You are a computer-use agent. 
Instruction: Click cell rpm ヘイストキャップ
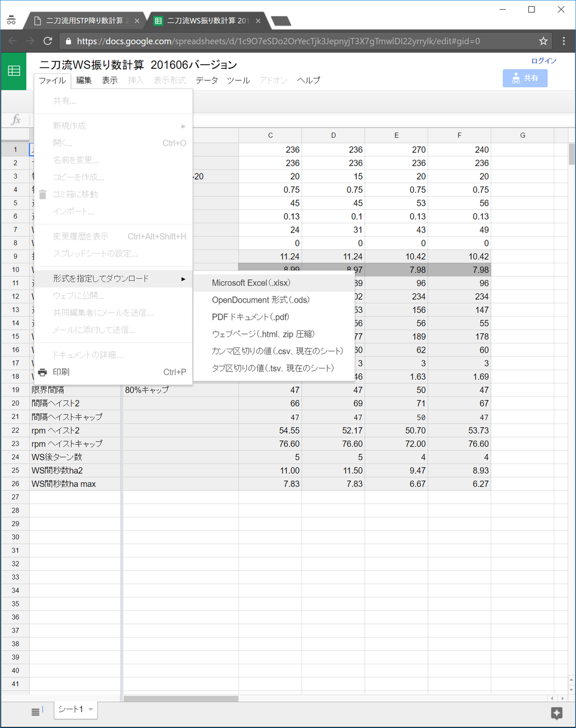[x=75, y=444]
